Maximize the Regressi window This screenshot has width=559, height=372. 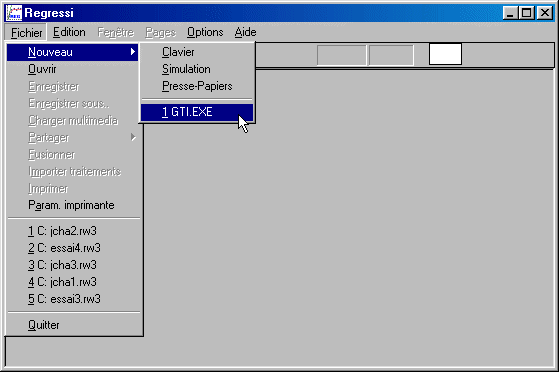pos(527,13)
